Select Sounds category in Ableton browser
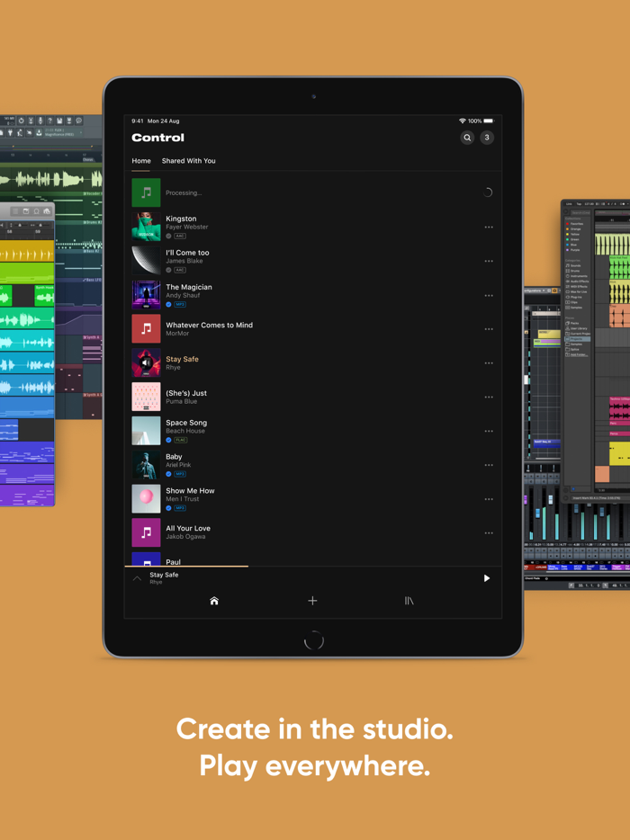 [575, 265]
